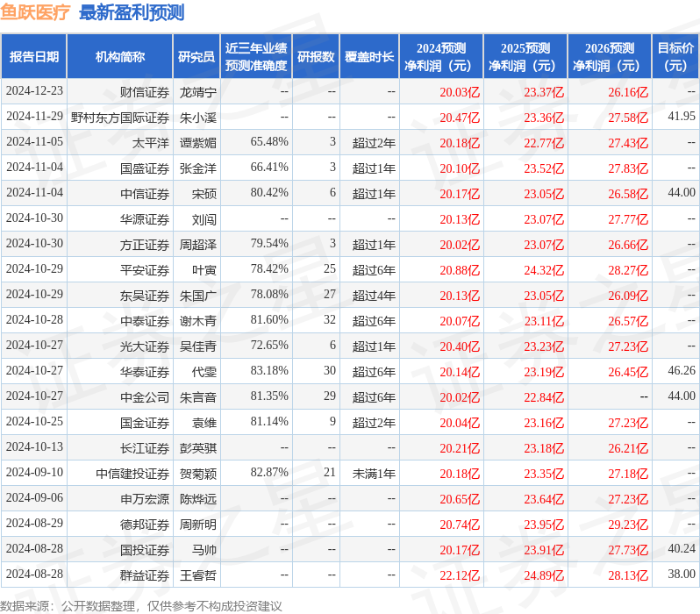This screenshot has width=700, height=614.
Task: Click institution 中信证券
Action: [145, 194]
